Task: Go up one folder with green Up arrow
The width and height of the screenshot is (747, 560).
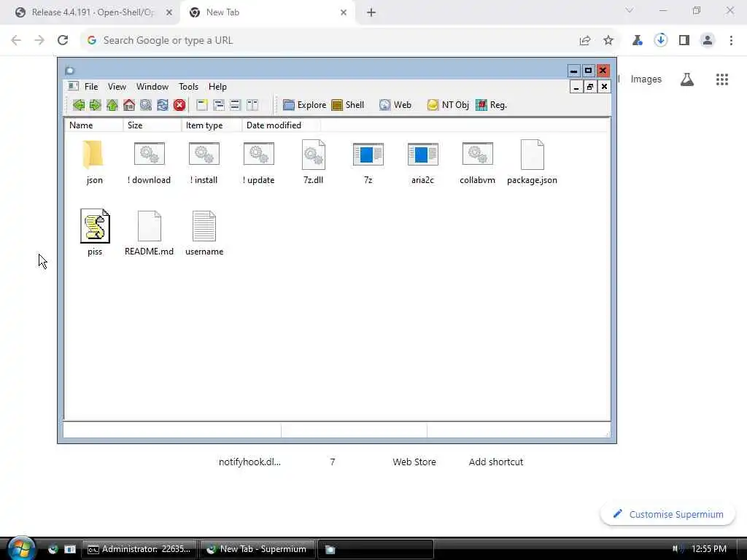Action: (x=112, y=105)
